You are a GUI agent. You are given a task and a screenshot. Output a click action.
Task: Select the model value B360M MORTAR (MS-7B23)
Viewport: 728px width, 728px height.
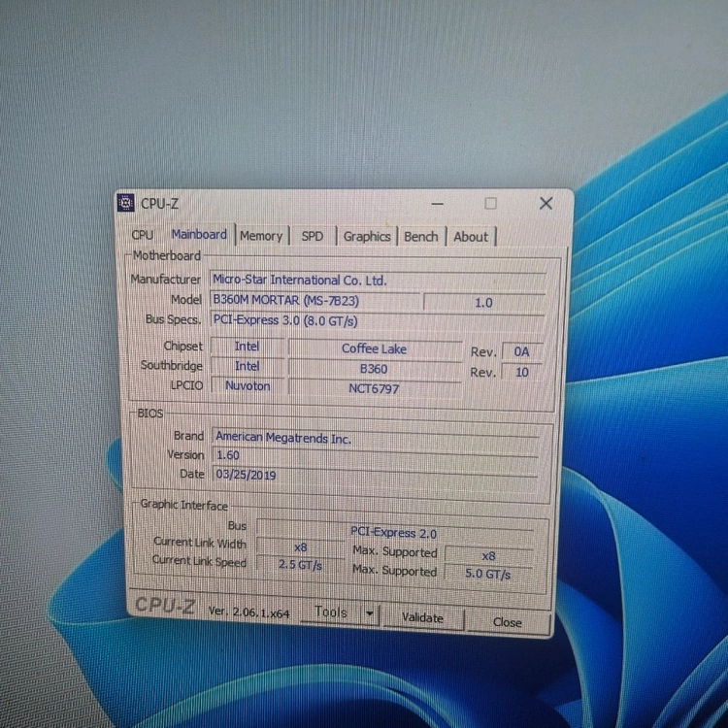pyautogui.click(x=314, y=300)
